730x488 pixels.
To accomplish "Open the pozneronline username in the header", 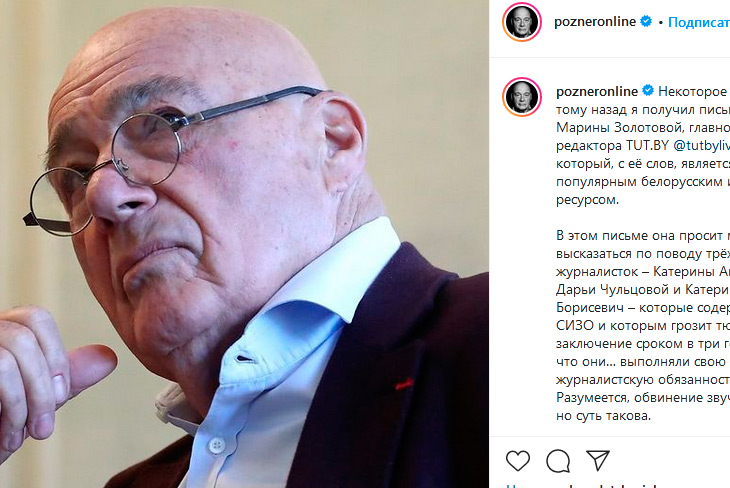I will click(595, 22).
